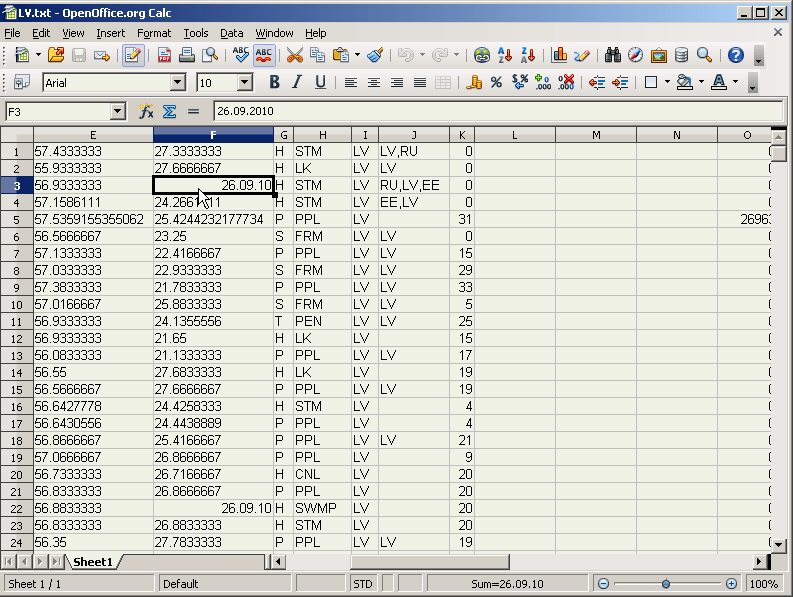The width and height of the screenshot is (793, 597).
Task: Export directly as PDF icon
Action: tap(164, 55)
